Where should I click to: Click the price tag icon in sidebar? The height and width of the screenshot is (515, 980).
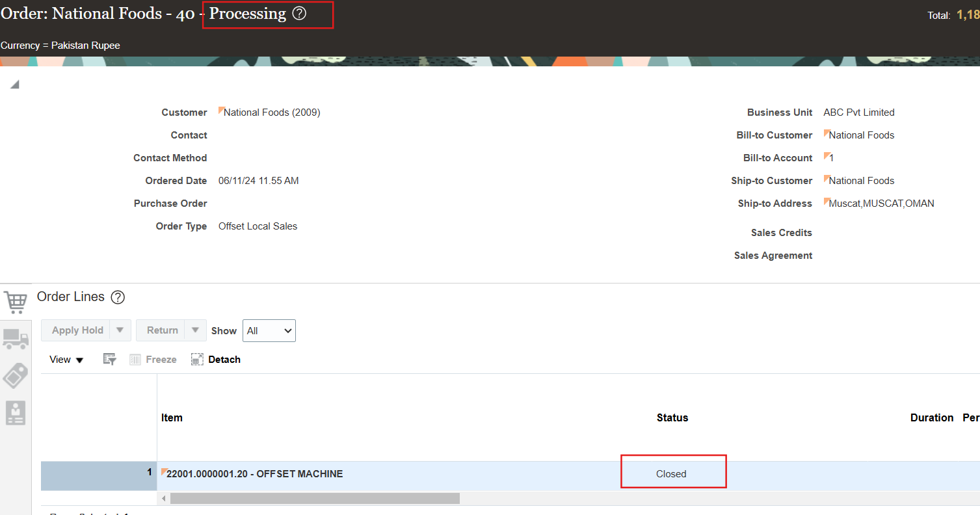click(x=16, y=376)
